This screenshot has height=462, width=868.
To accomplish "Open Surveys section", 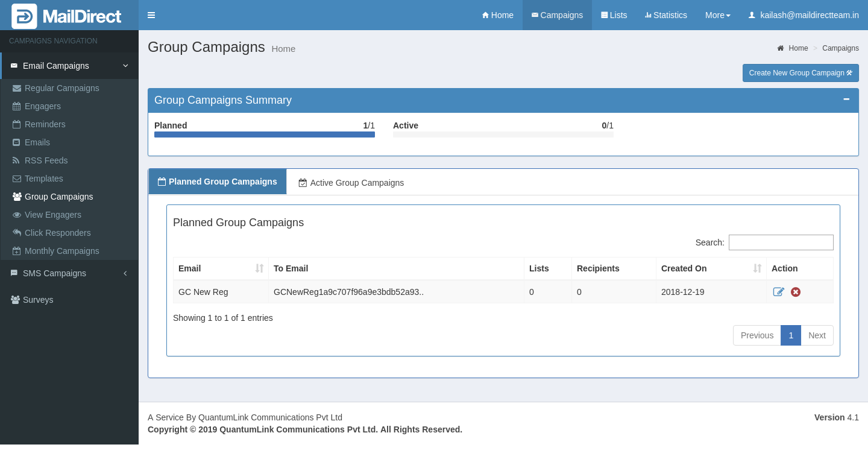I will pyautogui.click(x=37, y=300).
